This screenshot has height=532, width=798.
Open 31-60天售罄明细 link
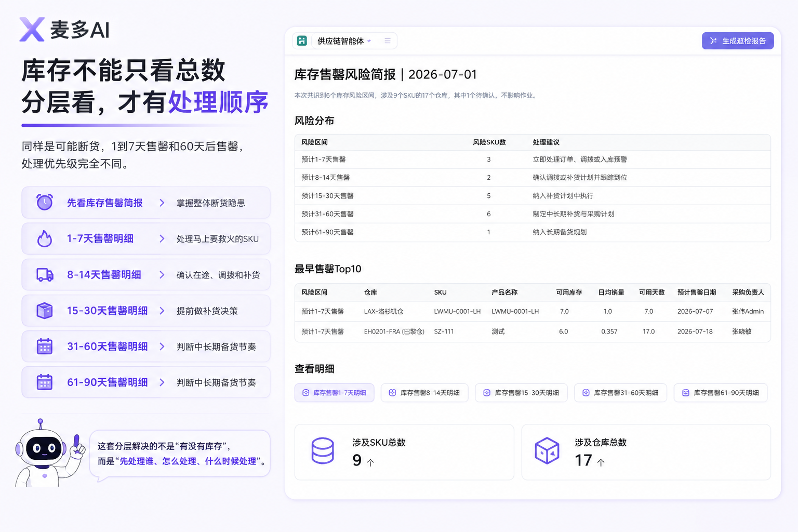(x=107, y=347)
